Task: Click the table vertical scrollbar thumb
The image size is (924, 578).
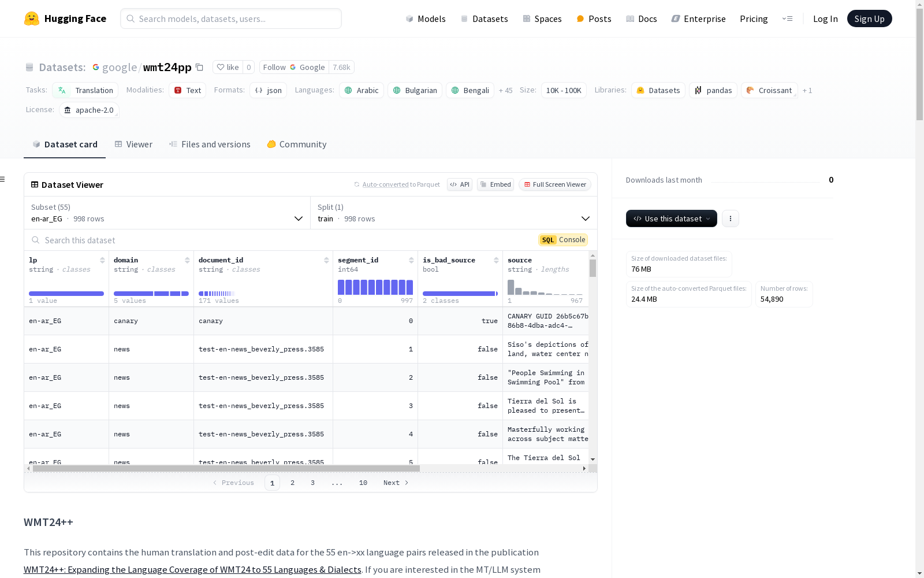Action: pos(593,268)
